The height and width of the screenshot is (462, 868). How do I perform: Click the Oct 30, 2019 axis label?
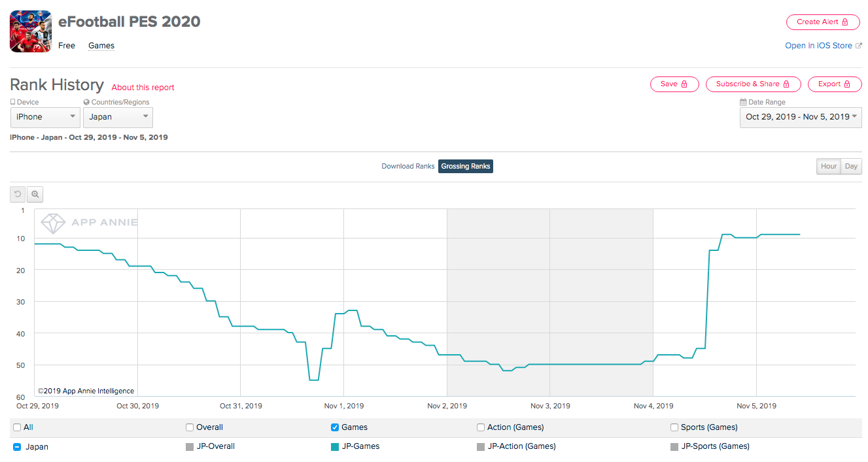[x=137, y=406]
